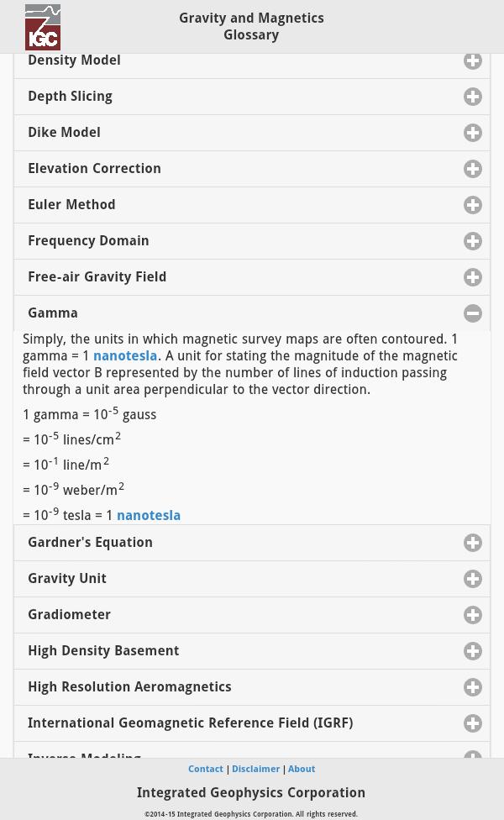Expand the Gradiometer entry
This screenshot has height=820, width=504.
pos(473,614)
